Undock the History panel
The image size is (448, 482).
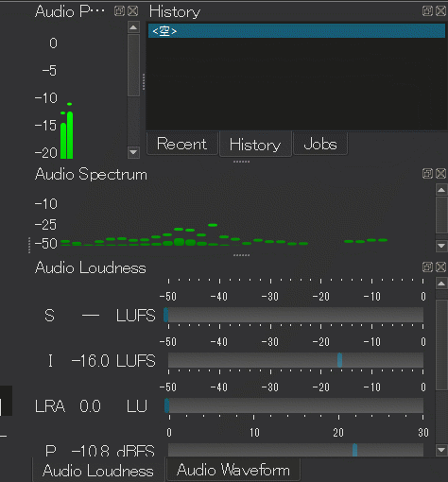point(427,11)
